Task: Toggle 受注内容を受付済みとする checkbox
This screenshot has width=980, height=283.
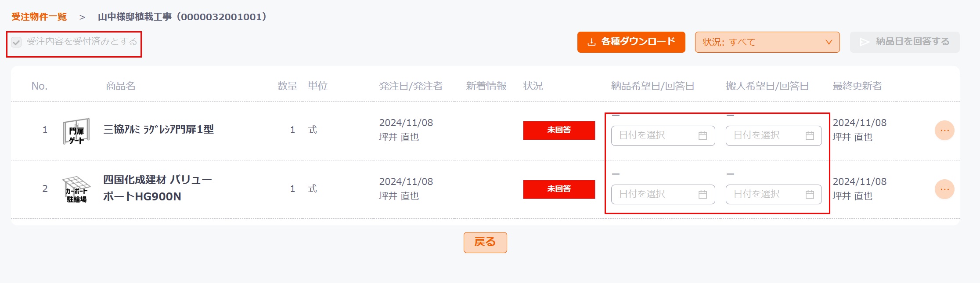Action: pyautogui.click(x=16, y=42)
